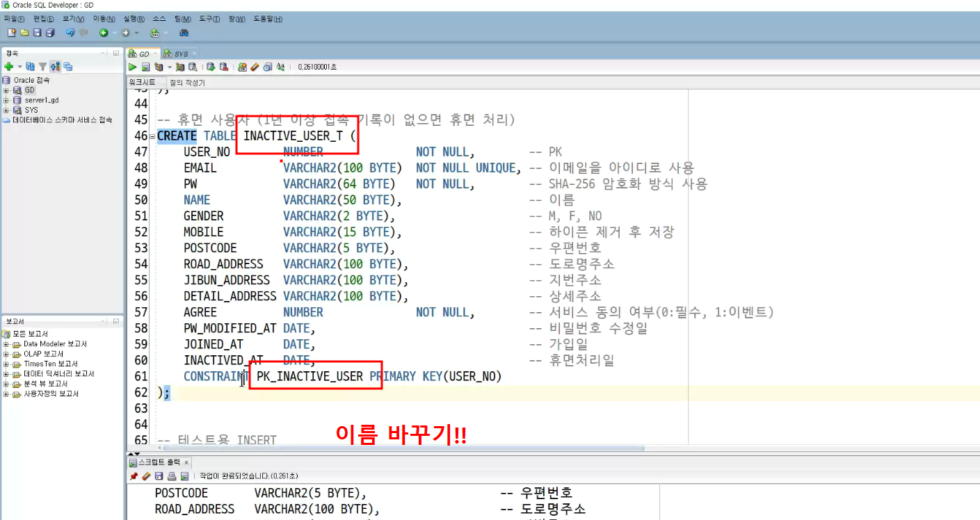The width and height of the screenshot is (980, 520).
Task: Click the binoculars Find DB Object icon
Action: [184, 33]
